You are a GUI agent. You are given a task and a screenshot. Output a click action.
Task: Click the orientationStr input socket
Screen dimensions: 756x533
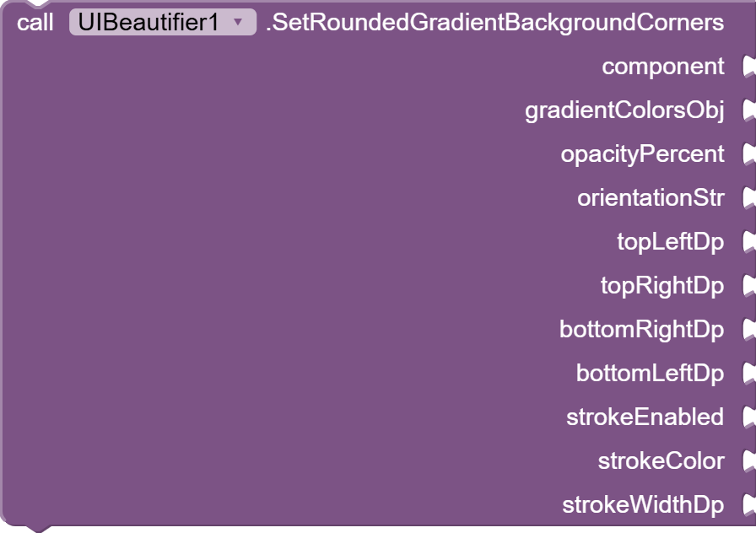[748, 198]
